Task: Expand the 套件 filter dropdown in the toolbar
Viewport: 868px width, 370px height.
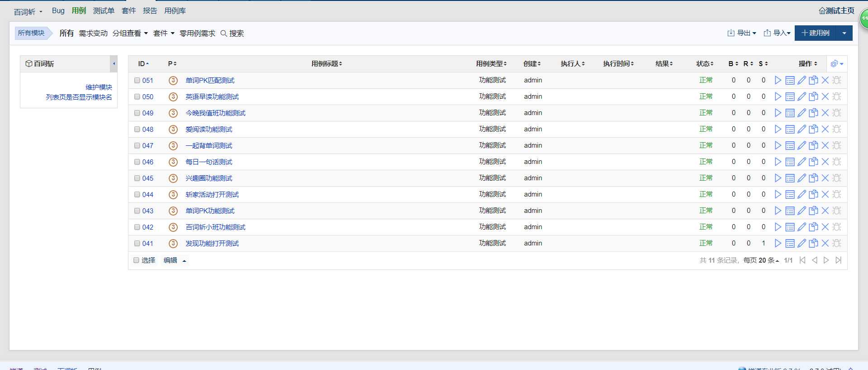Action: 164,33
